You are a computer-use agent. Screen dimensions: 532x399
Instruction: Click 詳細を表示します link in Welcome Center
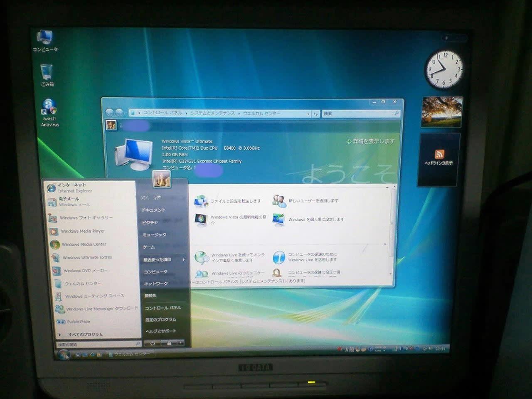coord(373,142)
